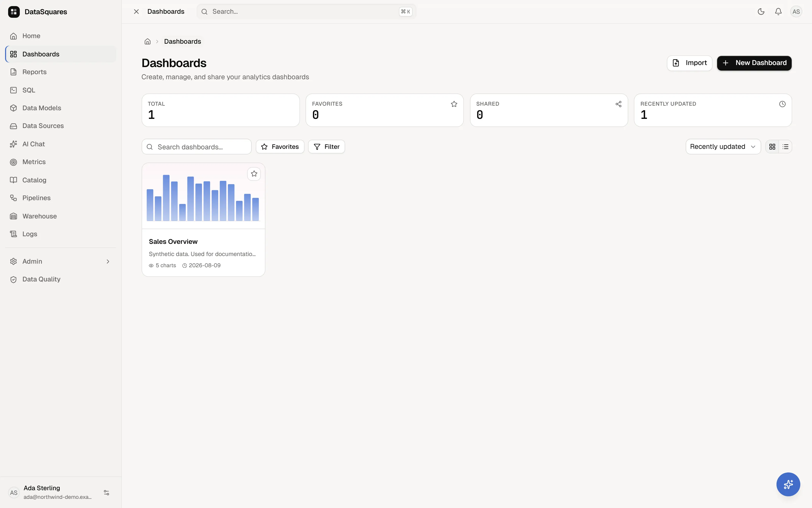812x508 pixels.
Task: Click the home breadcrumb icon
Action: point(147,42)
